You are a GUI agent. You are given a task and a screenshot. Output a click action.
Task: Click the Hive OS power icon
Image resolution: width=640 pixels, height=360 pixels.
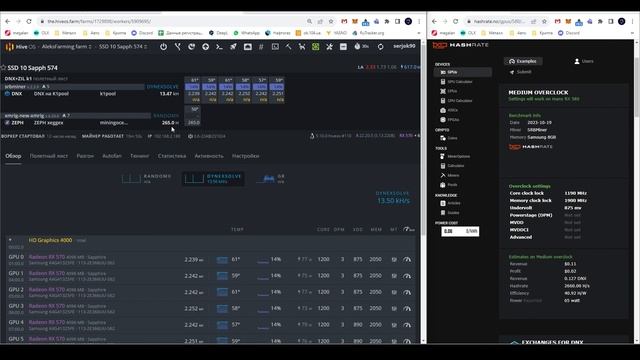[163, 47]
